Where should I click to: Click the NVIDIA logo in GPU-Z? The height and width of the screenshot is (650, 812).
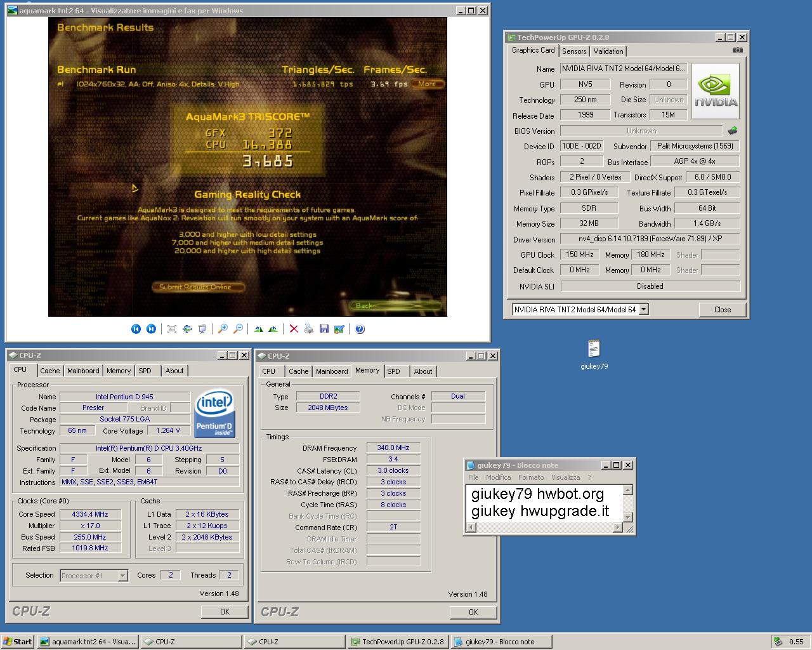[716, 91]
